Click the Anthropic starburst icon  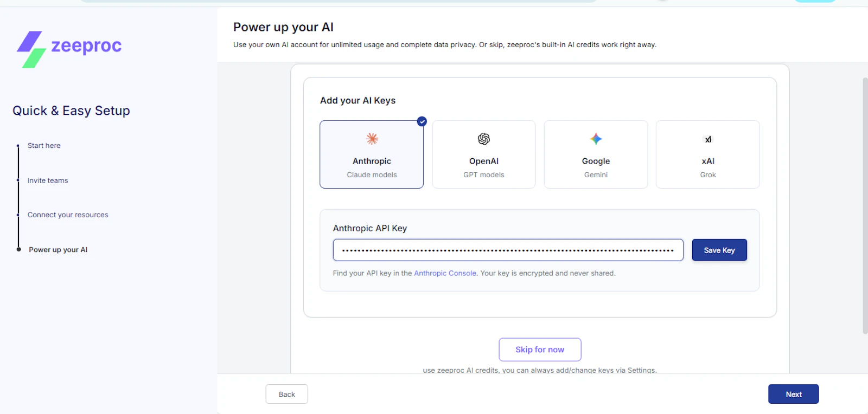coord(372,139)
